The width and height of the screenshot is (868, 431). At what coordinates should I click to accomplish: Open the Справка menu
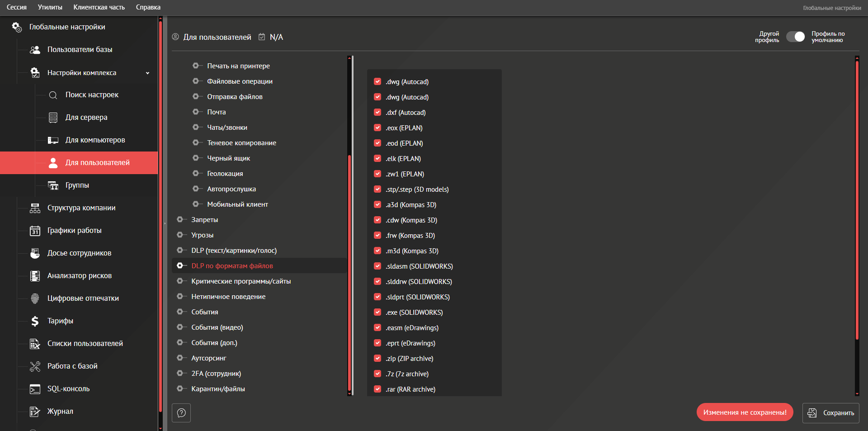[148, 7]
